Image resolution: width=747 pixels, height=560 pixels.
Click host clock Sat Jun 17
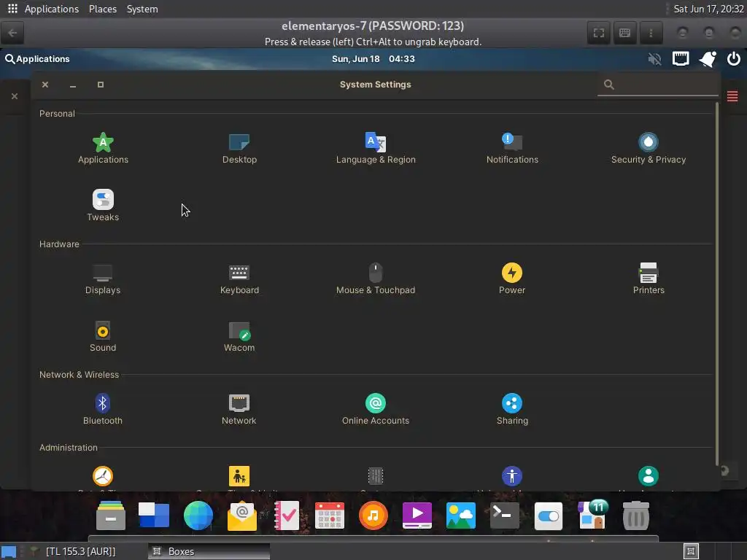[708, 9]
